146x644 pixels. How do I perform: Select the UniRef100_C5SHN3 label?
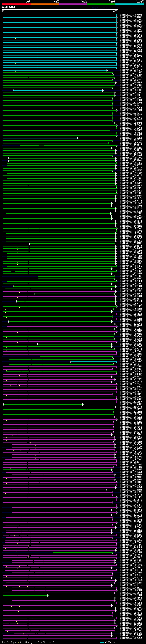point(131,470)
